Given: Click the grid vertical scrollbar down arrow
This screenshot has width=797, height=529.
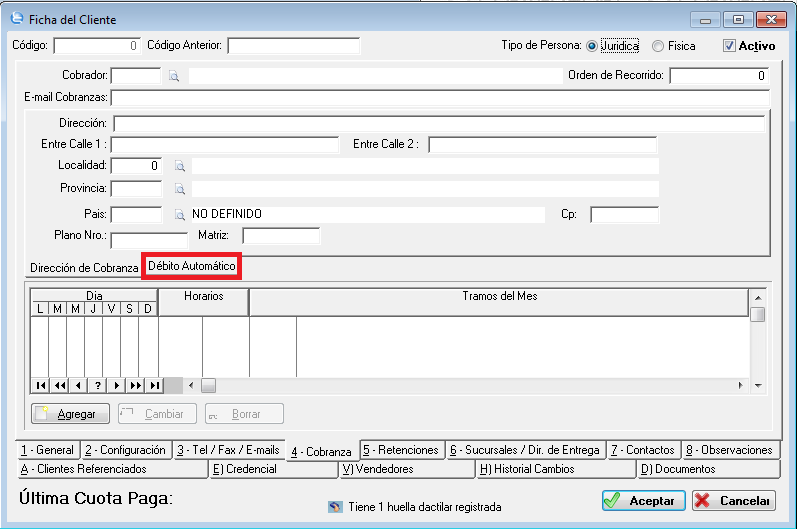Looking at the screenshot, I should click(x=758, y=385).
